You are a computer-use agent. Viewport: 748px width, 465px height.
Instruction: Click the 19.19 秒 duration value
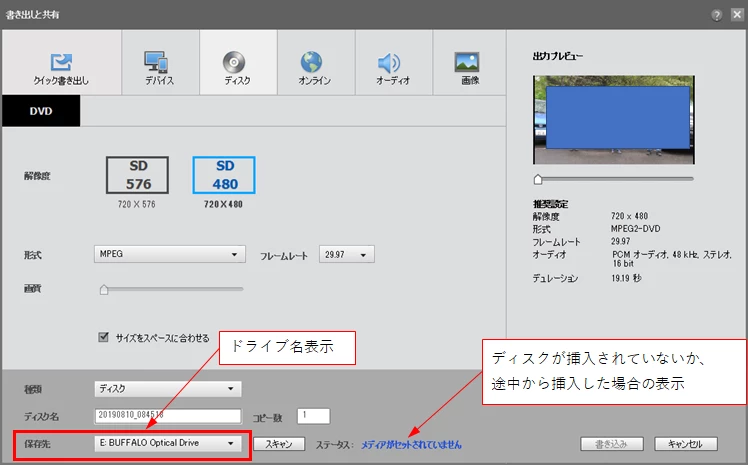(x=626, y=278)
